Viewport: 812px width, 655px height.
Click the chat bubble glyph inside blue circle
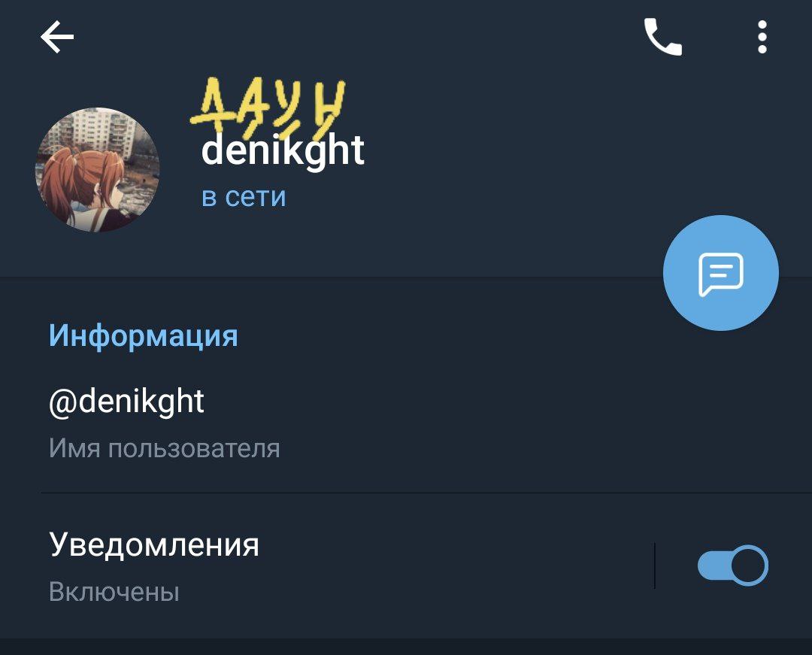coord(720,274)
